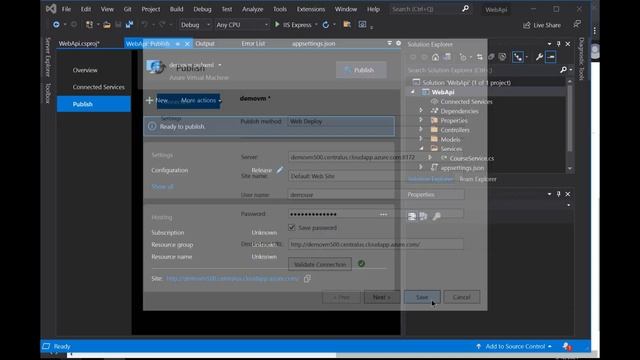
Task: Click the Open File folder icon
Action: click(x=107, y=25)
